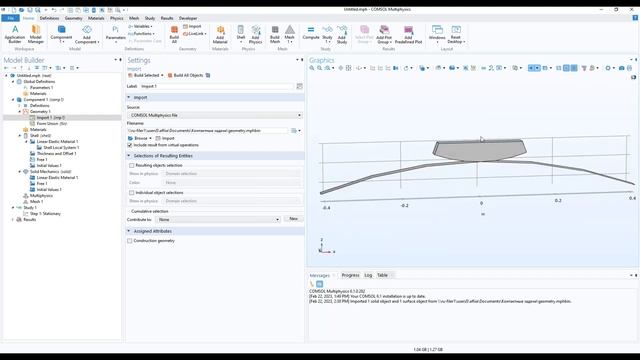This screenshot has width=640, height=360.
Task: Open the Source dropdown
Action: pos(215,115)
